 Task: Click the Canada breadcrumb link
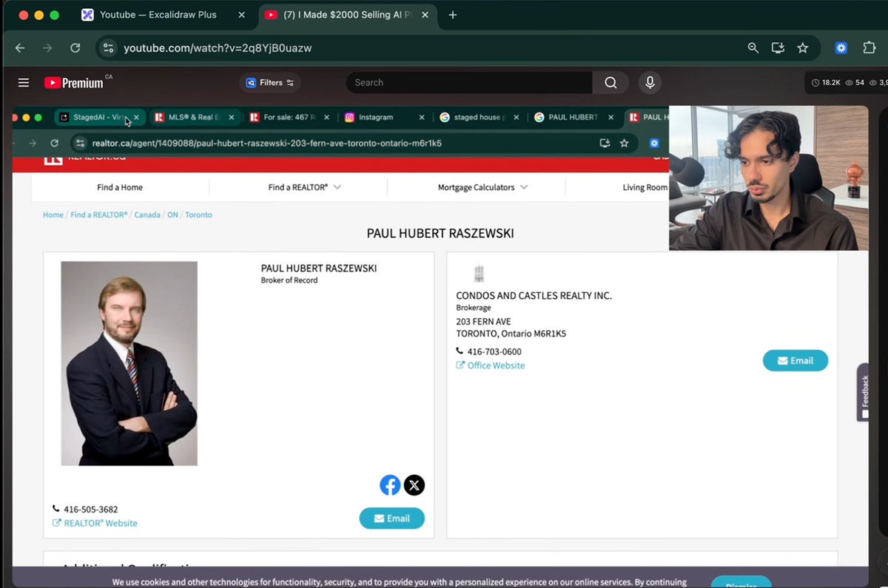point(147,215)
